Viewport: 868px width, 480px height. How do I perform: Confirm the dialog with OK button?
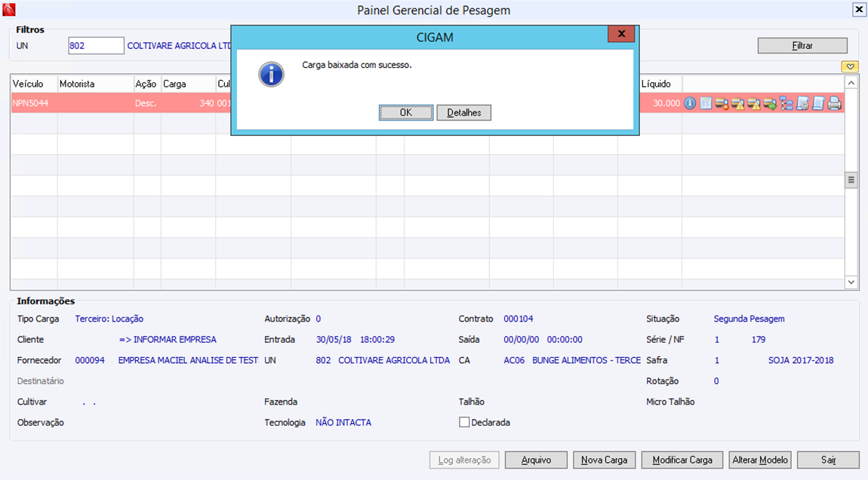tap(406, 112)
